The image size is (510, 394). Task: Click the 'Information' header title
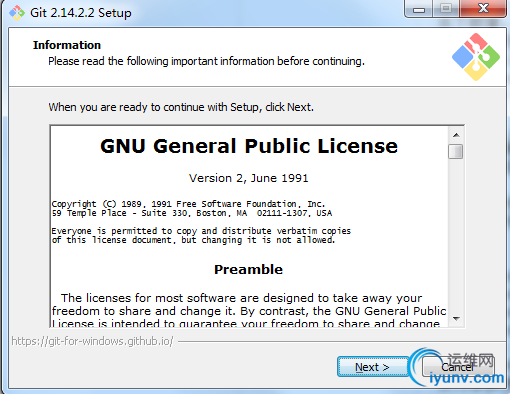coord(67,45)
